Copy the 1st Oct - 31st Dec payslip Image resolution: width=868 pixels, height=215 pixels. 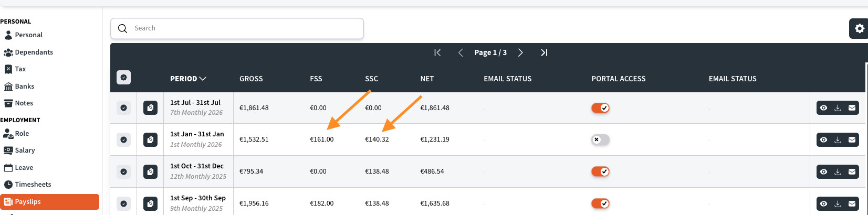click(x=150, y=171)
